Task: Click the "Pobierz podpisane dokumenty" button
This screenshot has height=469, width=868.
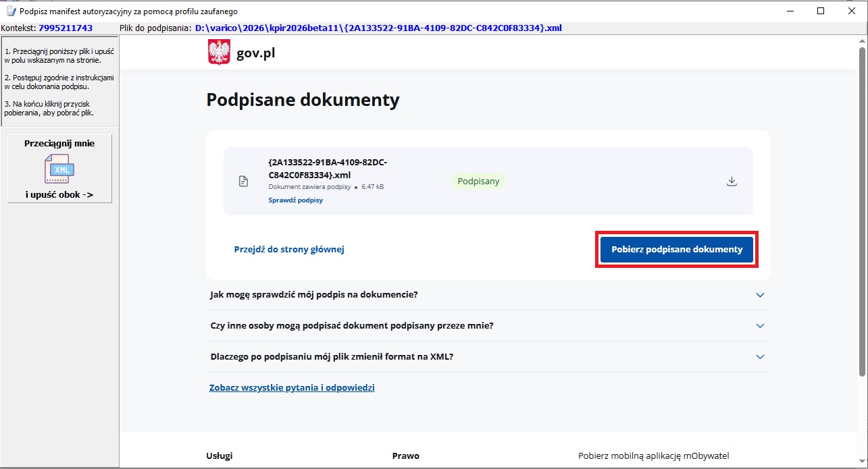Action: [677, 250]
